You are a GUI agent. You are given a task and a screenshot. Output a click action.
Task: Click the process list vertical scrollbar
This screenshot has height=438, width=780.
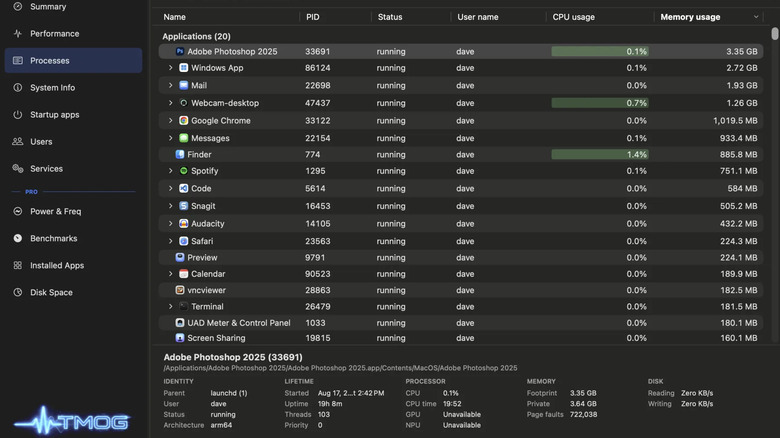click(775, 34)
